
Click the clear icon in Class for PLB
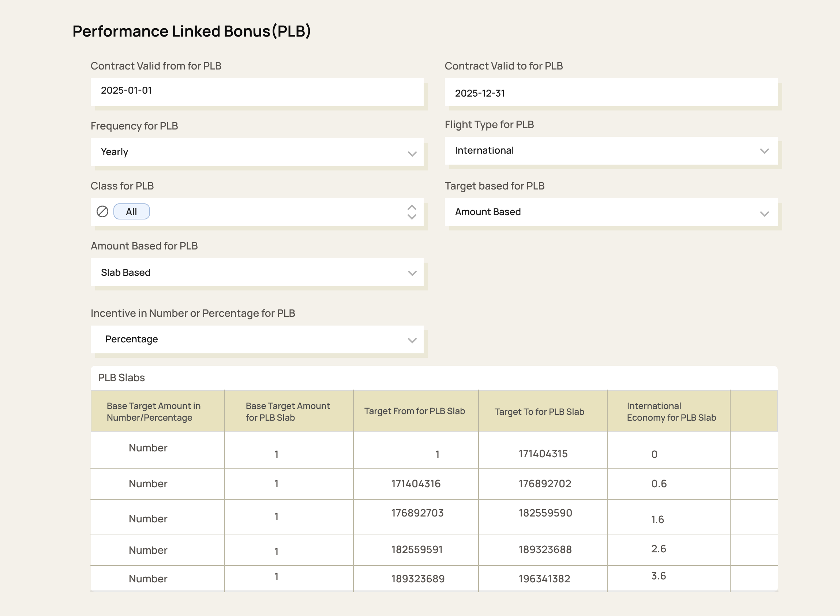[x=102, y=211]
